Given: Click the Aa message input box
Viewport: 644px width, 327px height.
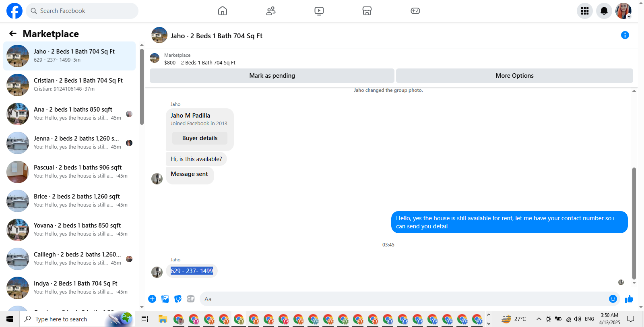Looking at the screenshot, I should point(404,299).
